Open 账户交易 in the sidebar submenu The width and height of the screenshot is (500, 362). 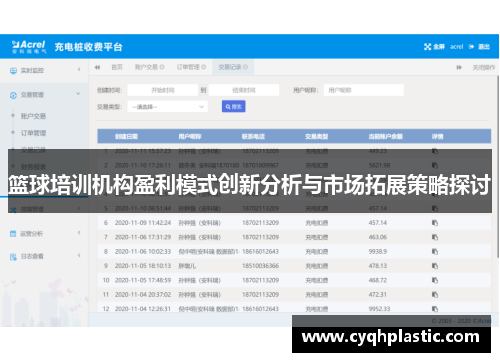click(x=33, y=116)
